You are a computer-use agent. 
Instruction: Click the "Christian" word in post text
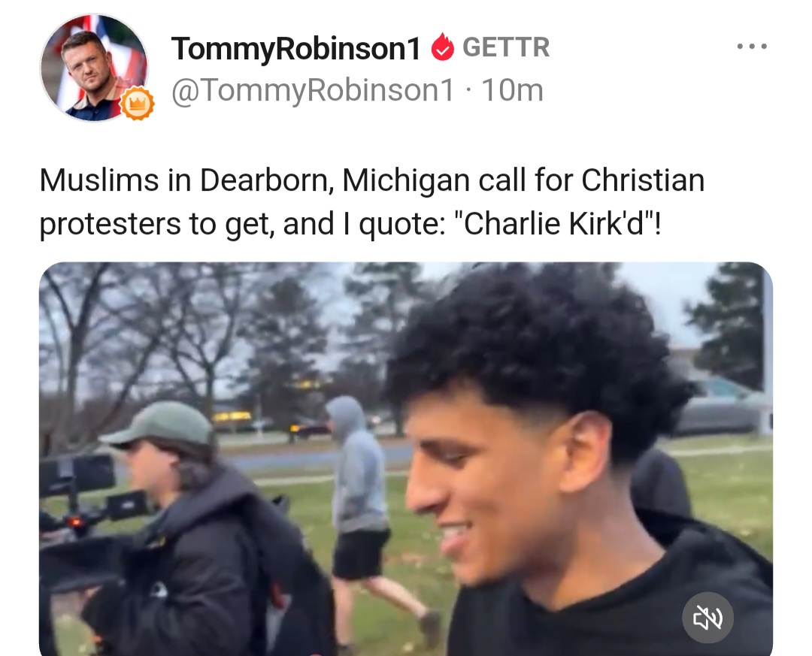pos(643,180)
